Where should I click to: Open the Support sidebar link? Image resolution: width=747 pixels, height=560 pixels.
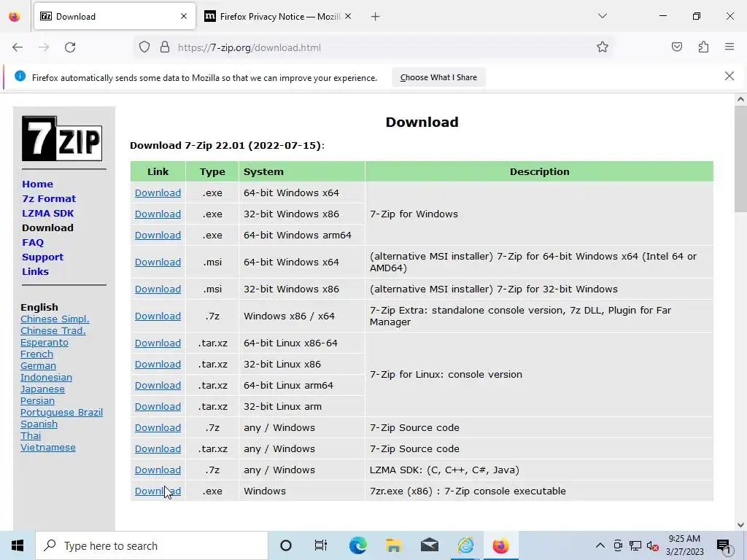click(x=42, y=257)
